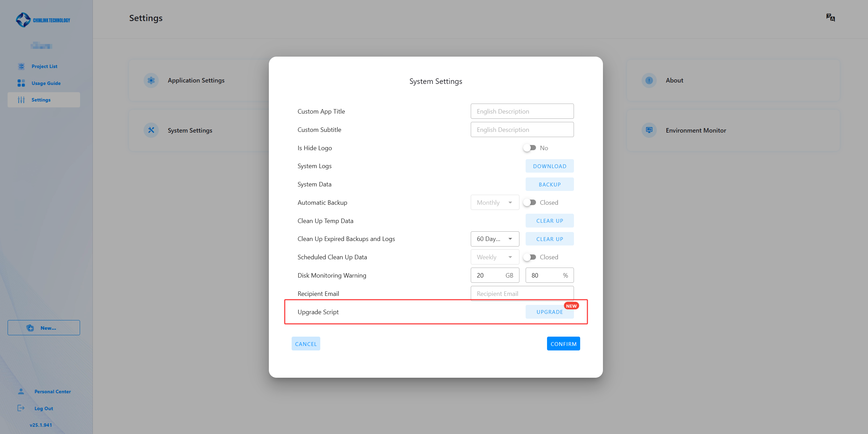
Task: Click the Application Settings gear icon
Action: click(x=151, y=80)
